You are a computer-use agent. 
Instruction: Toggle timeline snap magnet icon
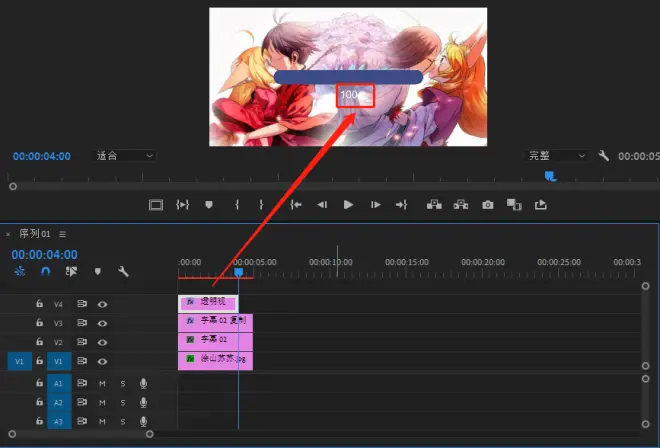tap(45, 272)
